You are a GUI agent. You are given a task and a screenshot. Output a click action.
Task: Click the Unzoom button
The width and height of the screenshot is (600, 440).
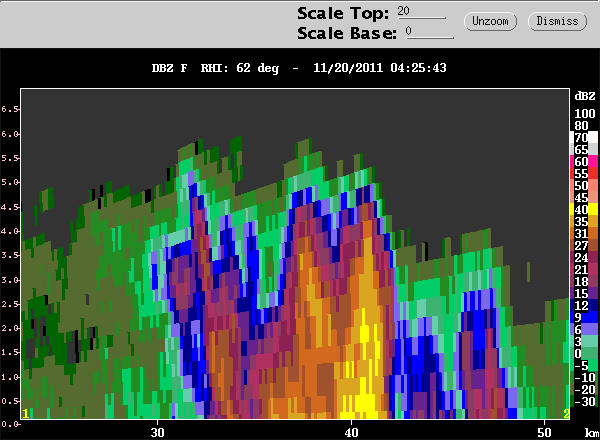pos(490,21)
